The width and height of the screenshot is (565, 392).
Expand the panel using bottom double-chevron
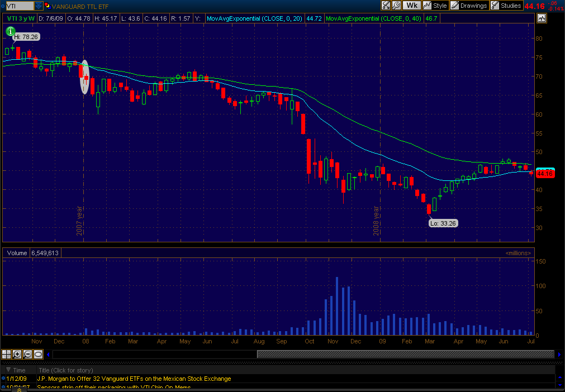click(19, 390)
